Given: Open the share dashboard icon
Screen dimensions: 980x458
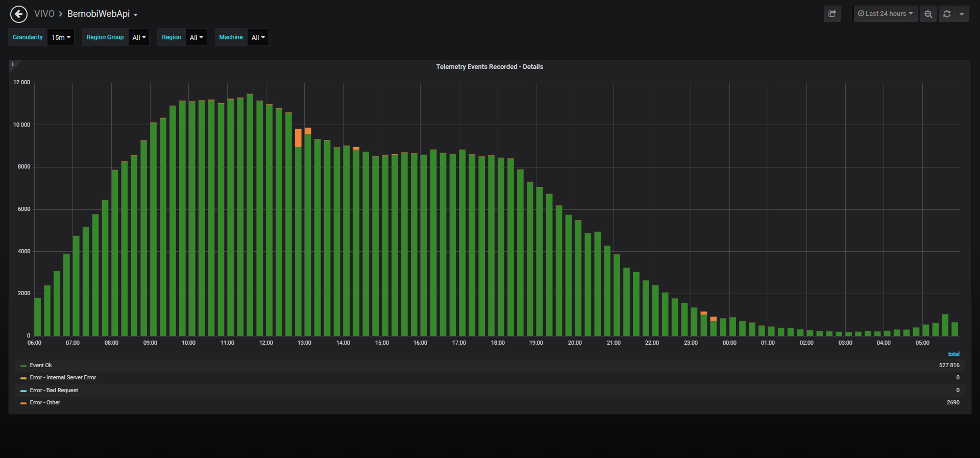Looking at the screenshot, I should [x=832, y=14].
